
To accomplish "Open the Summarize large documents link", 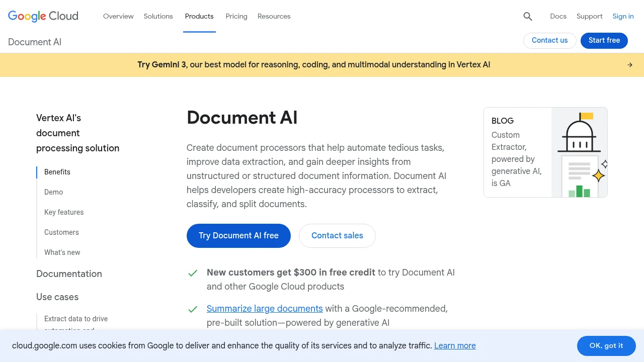I will 265,309.
